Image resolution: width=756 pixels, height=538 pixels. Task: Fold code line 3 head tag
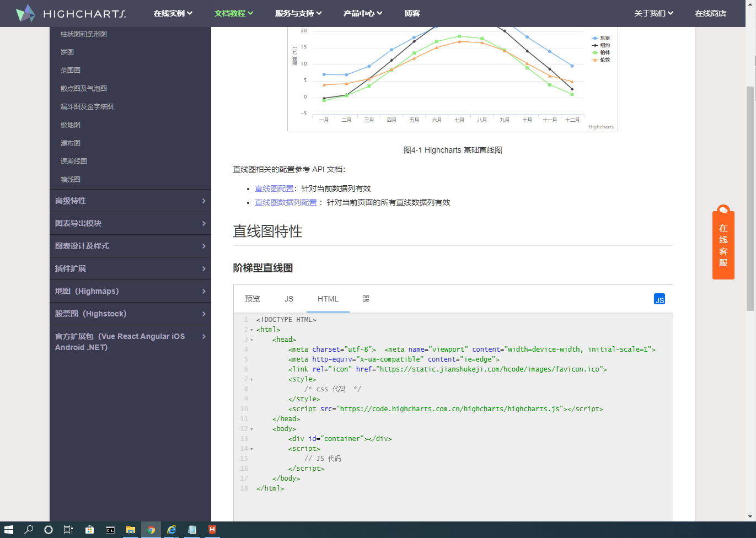[x=252, y=340]
